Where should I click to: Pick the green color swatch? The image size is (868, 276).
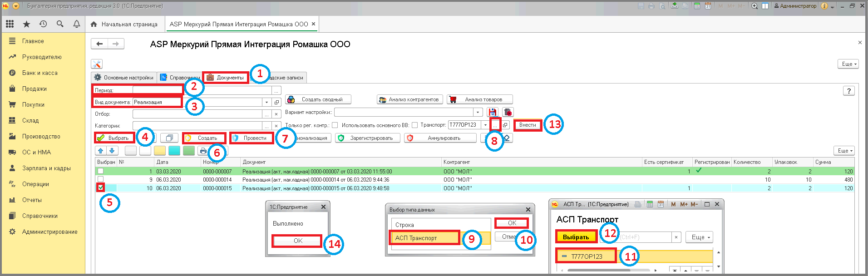click(189, 151)
